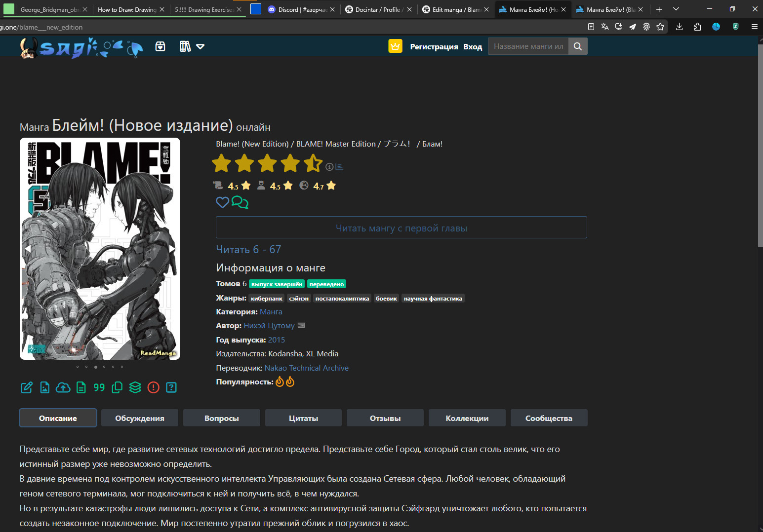Toggle the browser bookmark star
The image size is (763, 532).
click(660, 27)
